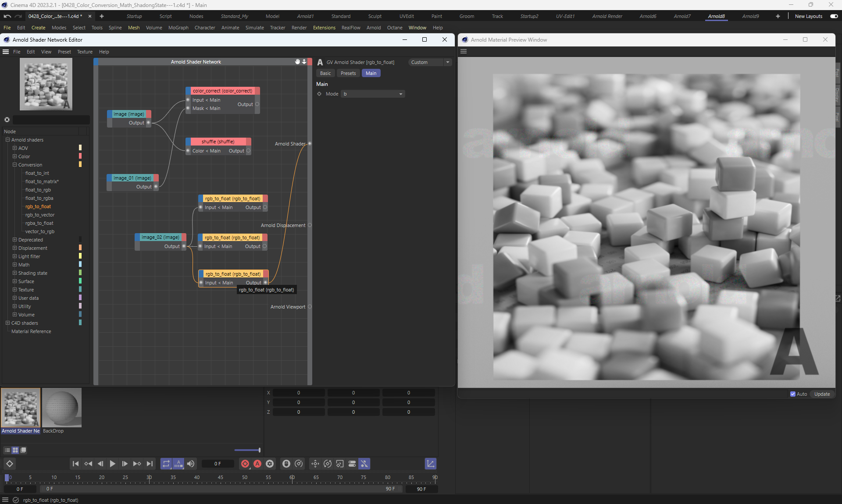Click the undo arrow icon
This screenshot has height=504, width=842.
7,16
